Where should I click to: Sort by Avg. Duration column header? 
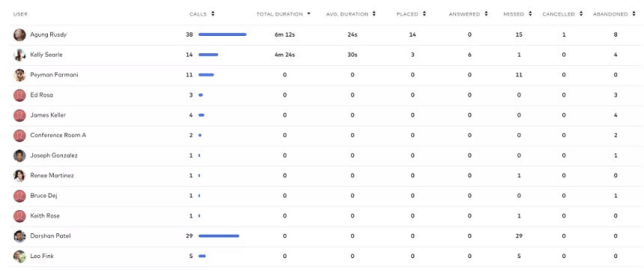coord(350,14)
